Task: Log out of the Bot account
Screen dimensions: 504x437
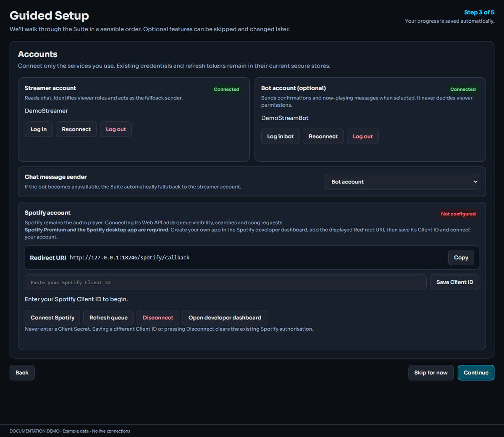Action: pyautogui.click(x=363, y=136)
